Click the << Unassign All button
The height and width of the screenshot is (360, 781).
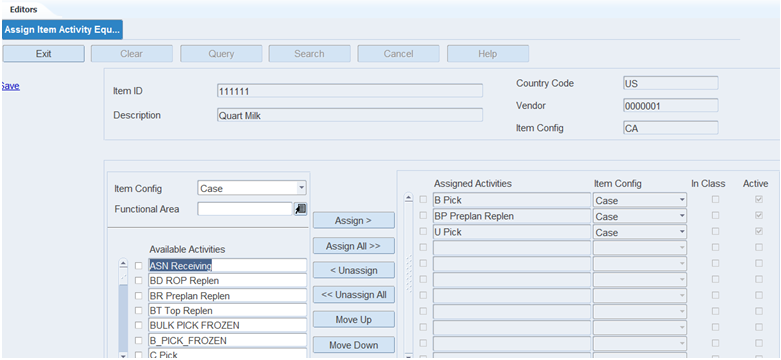tap(354, 295)
